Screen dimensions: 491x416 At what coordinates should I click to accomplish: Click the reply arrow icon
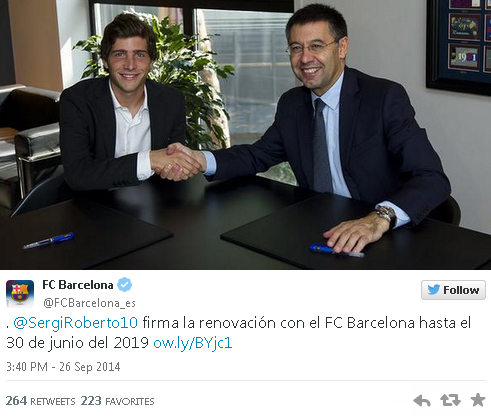click(422, 400)
